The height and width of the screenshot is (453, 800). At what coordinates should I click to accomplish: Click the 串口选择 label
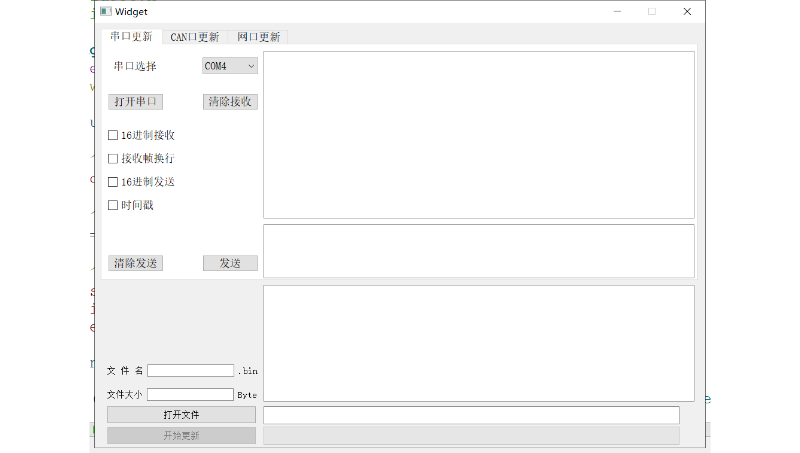(x=135, y=66)
